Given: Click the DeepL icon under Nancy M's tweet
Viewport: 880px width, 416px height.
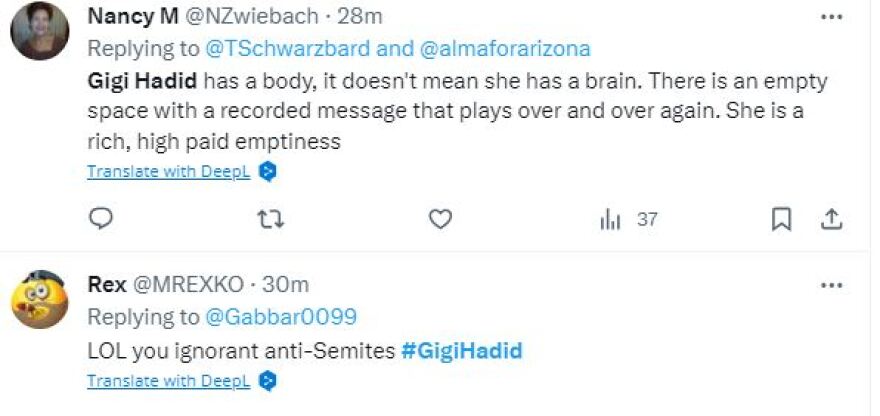Looking at the screenshot, I should pos(267,171).
